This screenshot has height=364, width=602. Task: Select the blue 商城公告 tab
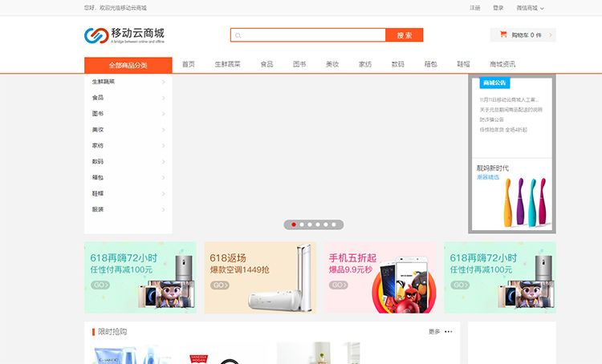point(494,83)
